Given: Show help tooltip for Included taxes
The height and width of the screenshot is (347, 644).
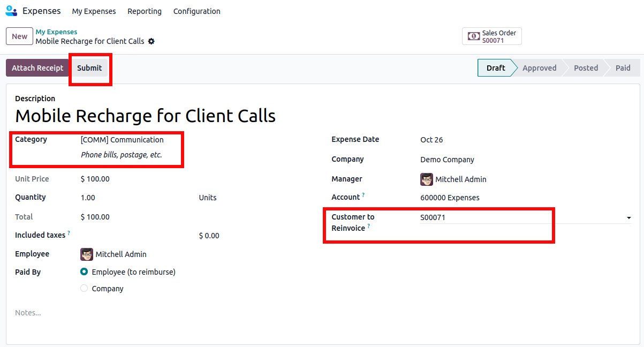Looking at the screenshot, I should coord(69,233).
